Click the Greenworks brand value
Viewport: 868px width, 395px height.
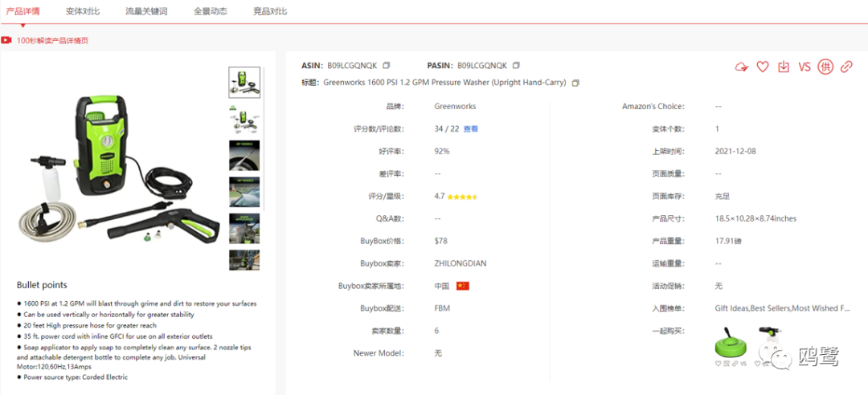(x=455, y=106)
